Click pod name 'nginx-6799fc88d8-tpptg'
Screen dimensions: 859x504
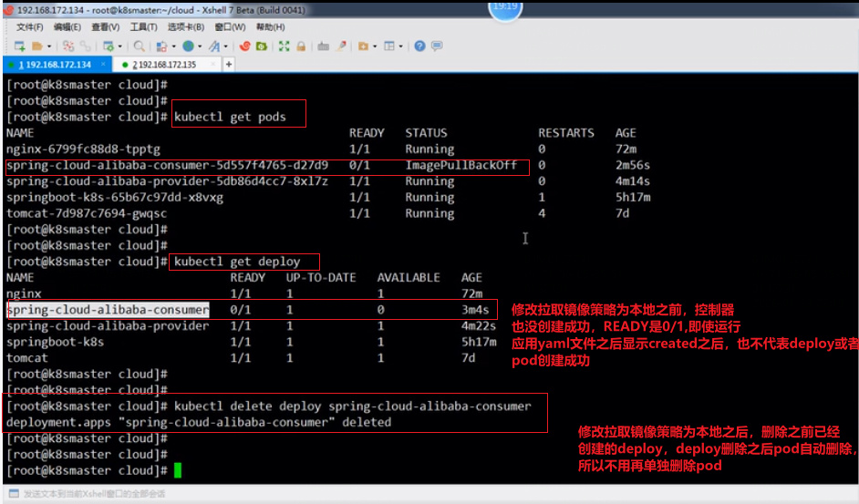coord(83,149)
